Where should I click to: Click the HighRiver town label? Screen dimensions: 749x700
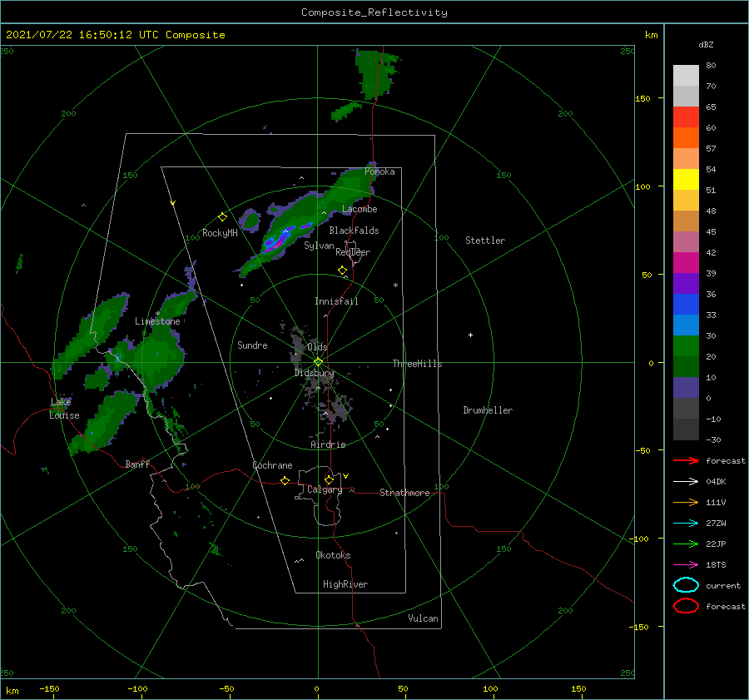345,584
